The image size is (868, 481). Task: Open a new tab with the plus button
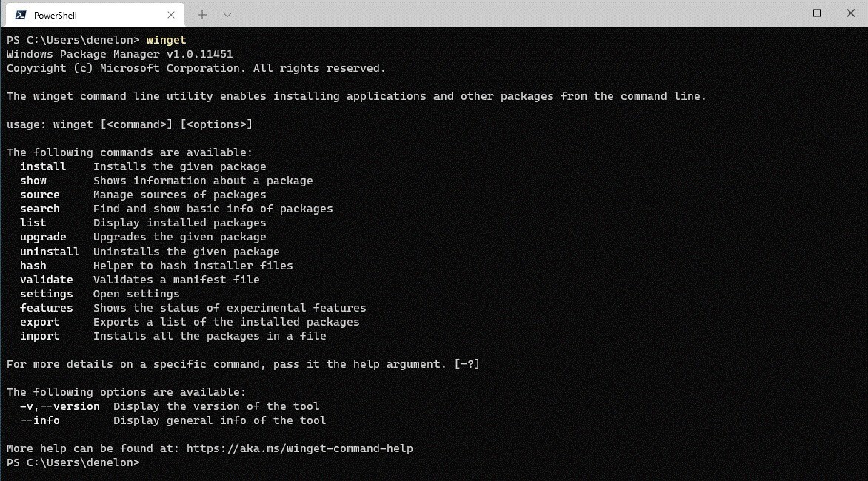point(202,15)
